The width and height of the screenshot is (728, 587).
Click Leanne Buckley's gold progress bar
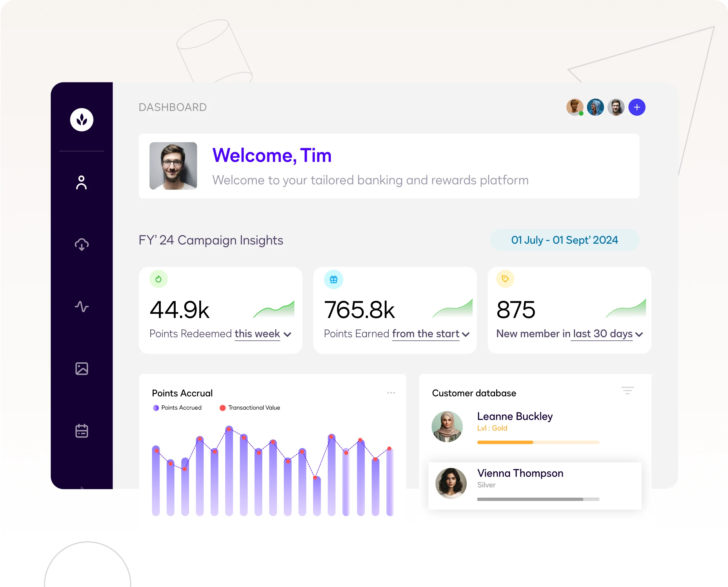pos(538,442)
